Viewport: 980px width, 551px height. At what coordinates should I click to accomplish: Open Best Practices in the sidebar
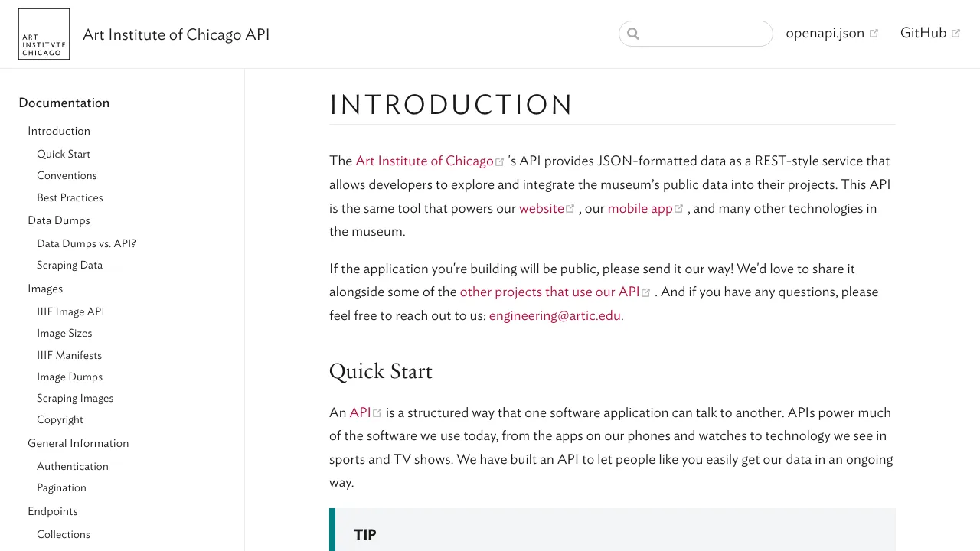70,197
